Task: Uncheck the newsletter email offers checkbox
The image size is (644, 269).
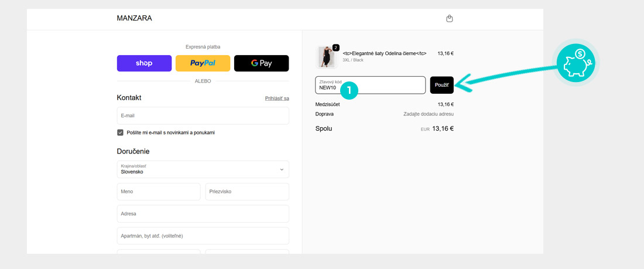Action: tap(121, 132)
